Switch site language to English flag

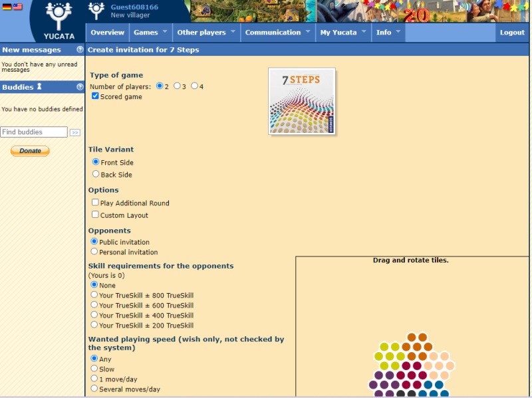click(x=17, y=7)
